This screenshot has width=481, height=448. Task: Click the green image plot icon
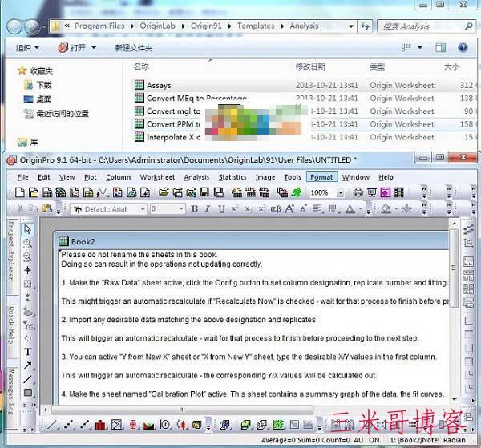point(279,425)
